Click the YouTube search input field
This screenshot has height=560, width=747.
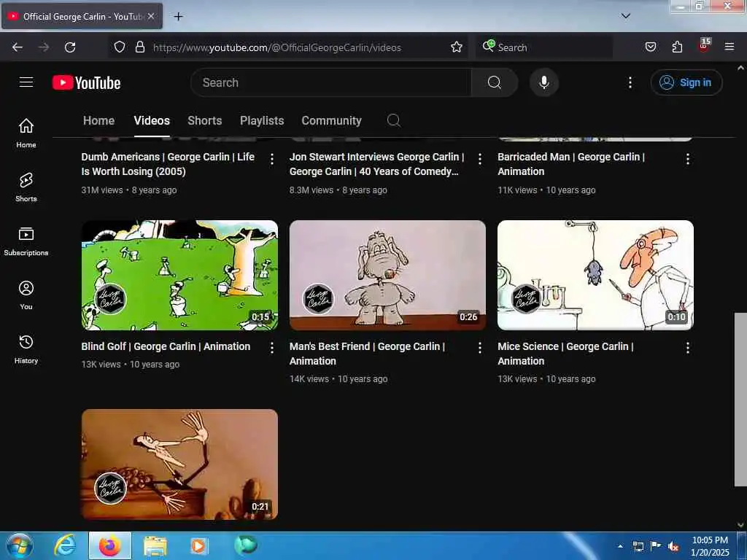[x=331, y=82]
